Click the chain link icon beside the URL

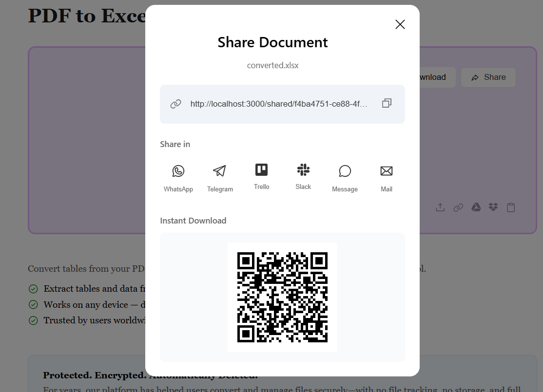coord(176,104)
